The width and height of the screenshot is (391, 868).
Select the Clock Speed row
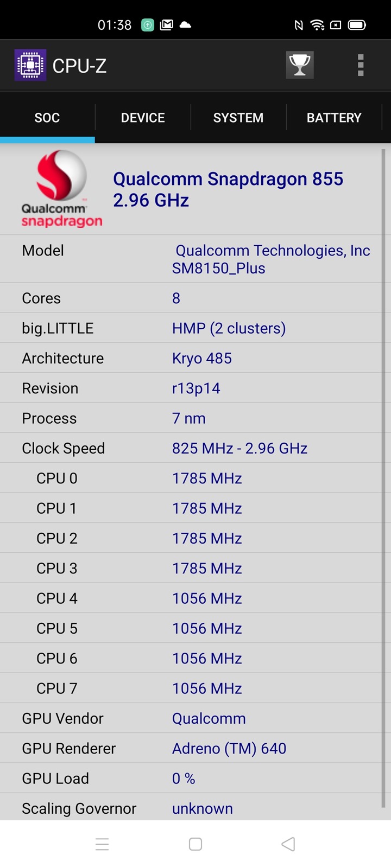pyautogui.click(x=191, y=448)
